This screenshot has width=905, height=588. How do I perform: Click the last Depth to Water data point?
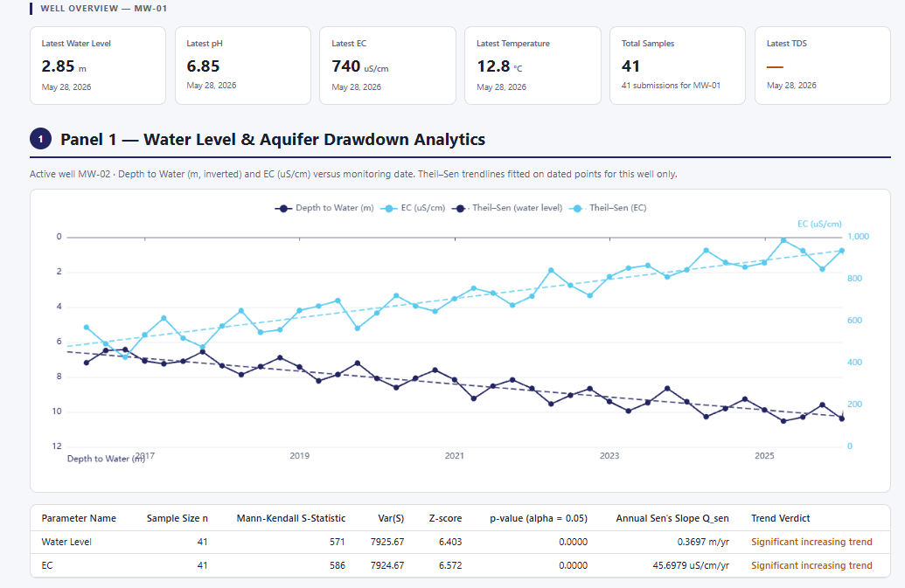point(841,419)
